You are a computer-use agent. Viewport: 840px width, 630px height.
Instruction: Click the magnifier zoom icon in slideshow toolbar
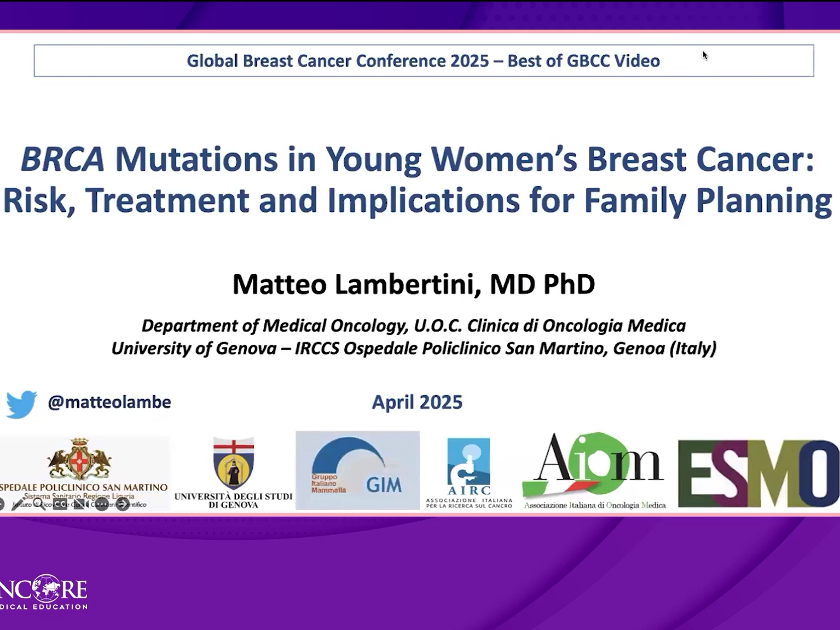click(39, 504)
